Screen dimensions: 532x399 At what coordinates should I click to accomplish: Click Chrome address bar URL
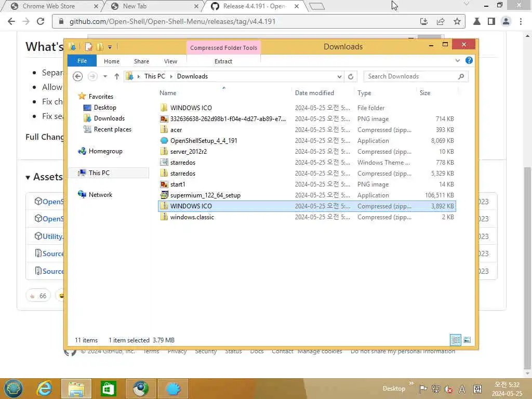pos(172,21)
